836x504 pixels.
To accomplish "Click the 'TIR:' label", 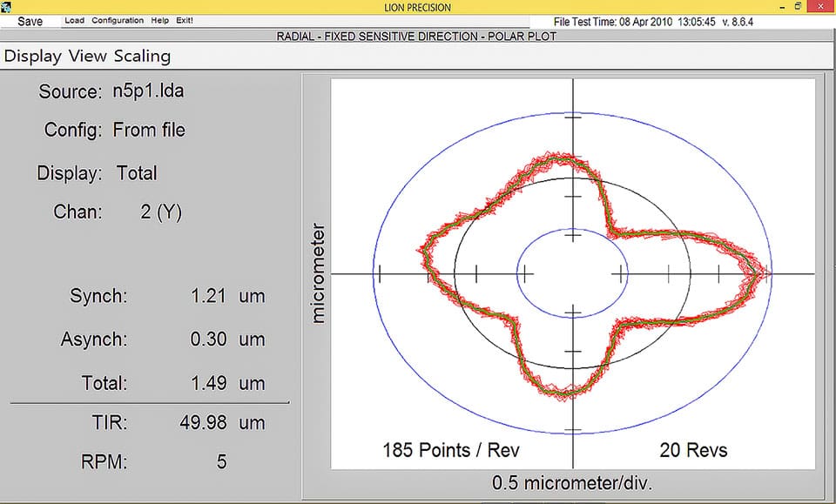I will click(110, 422).
